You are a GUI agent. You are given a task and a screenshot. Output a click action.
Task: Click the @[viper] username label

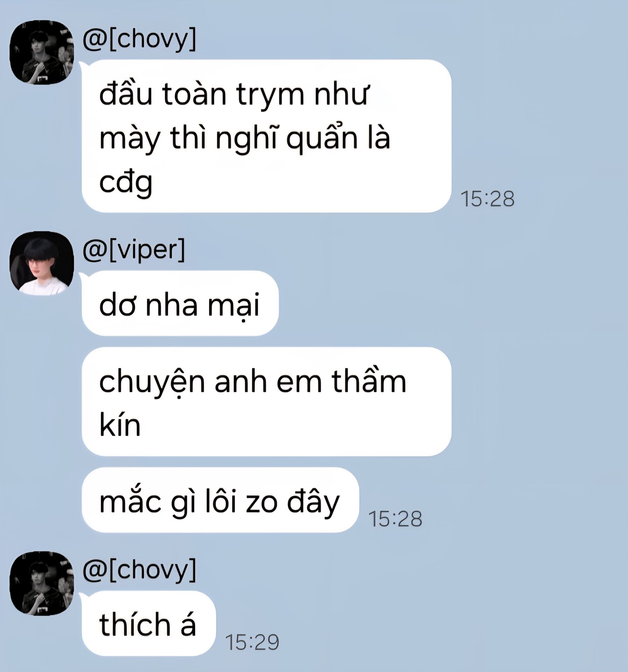(134, 250)
